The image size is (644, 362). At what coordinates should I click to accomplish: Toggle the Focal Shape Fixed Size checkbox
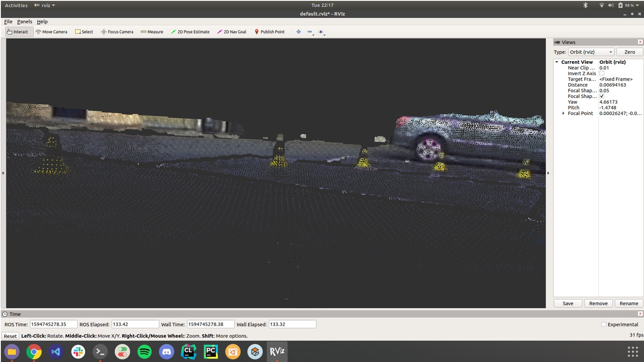pos(602,96)
